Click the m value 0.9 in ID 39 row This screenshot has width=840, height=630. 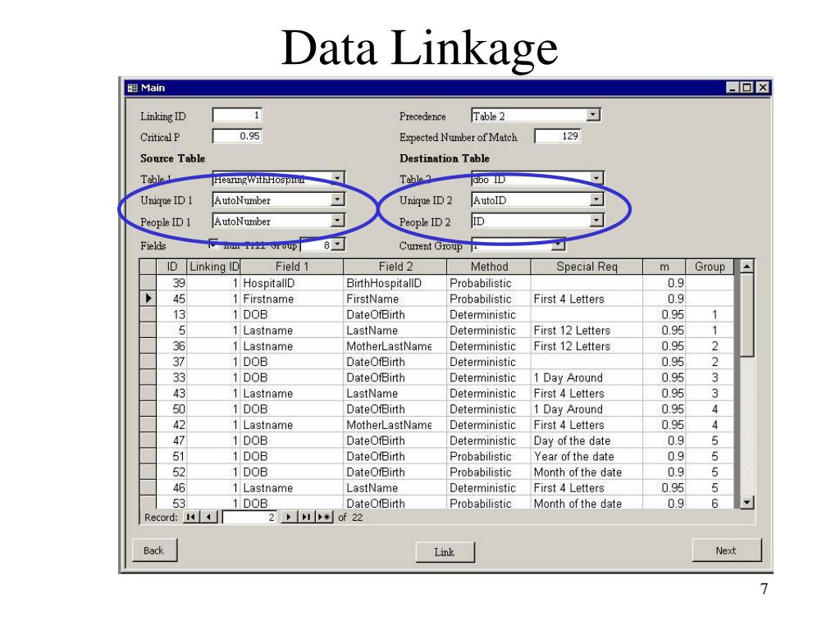point(664,283)
